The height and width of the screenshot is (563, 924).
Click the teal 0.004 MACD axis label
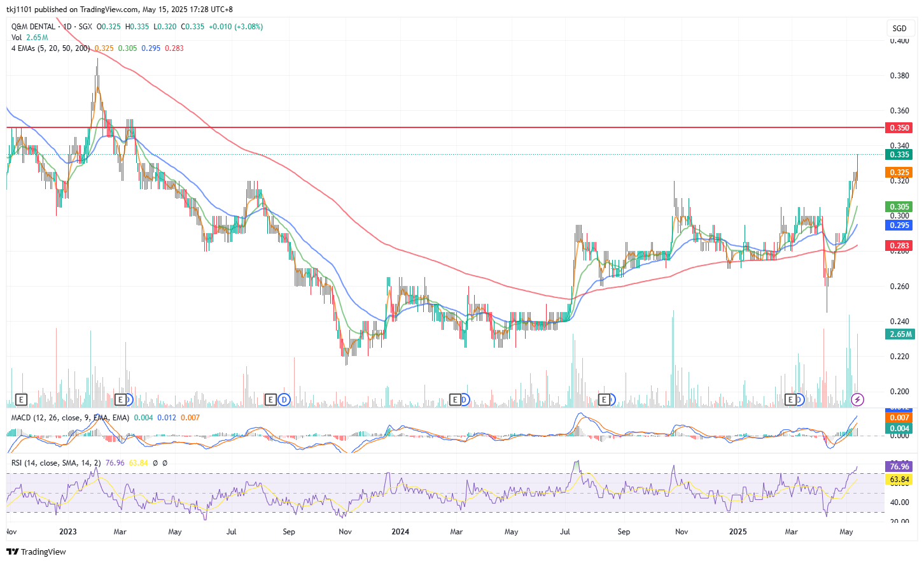click(899, 428)
